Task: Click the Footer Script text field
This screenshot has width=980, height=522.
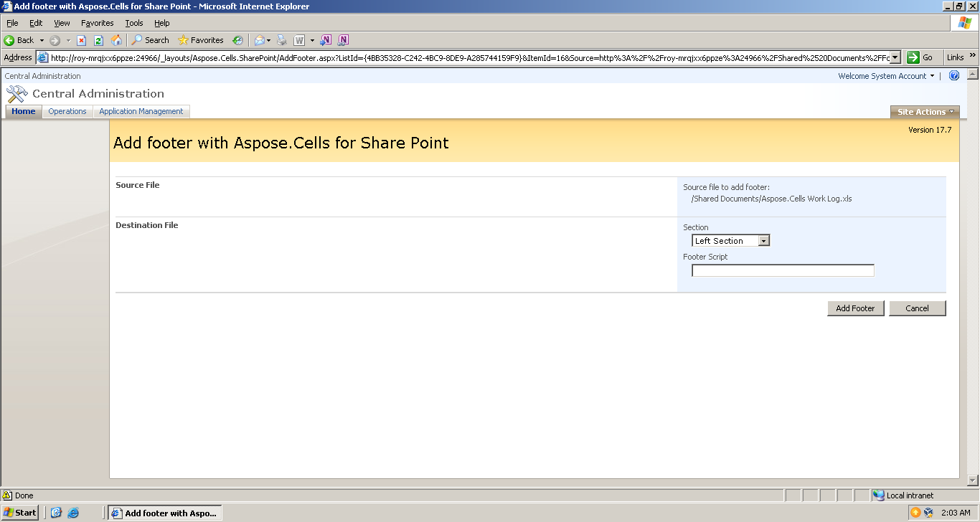Action: 783,270
